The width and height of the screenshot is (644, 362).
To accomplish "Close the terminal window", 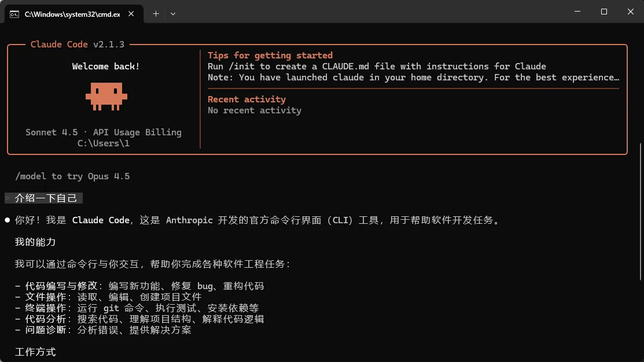I will [631, 12].
